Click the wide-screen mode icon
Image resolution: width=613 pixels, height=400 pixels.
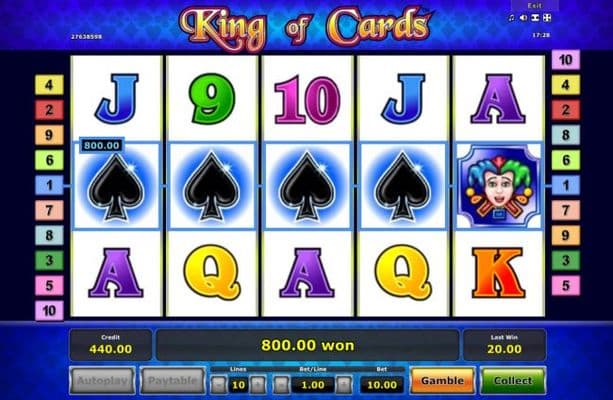(x=536, y=18)
